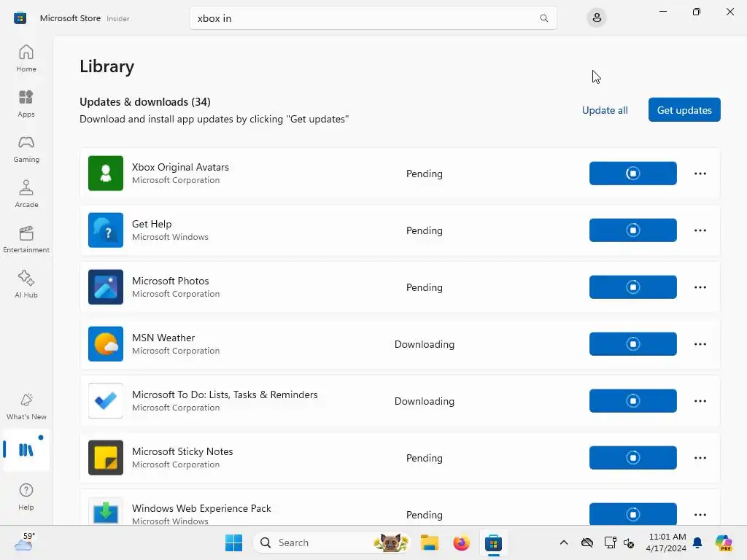Click the network display icon in the tray

tap(610, 542)
